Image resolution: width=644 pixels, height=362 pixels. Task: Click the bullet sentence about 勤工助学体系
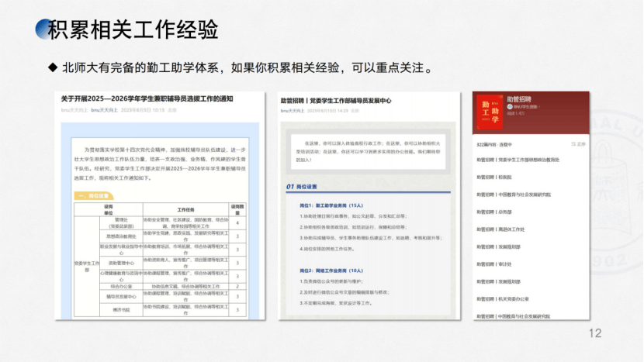coord(248,67)
